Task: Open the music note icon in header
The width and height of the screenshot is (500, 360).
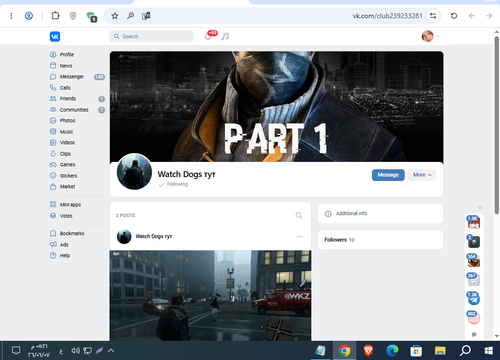Action: point(226,36)
